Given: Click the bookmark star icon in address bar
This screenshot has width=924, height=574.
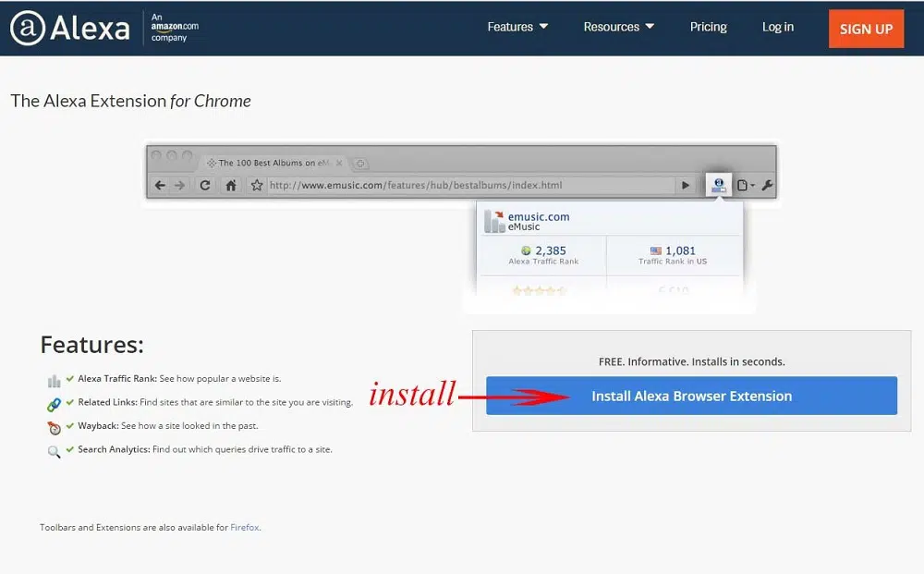Looking at the screenshot, I should coord(257,186).
